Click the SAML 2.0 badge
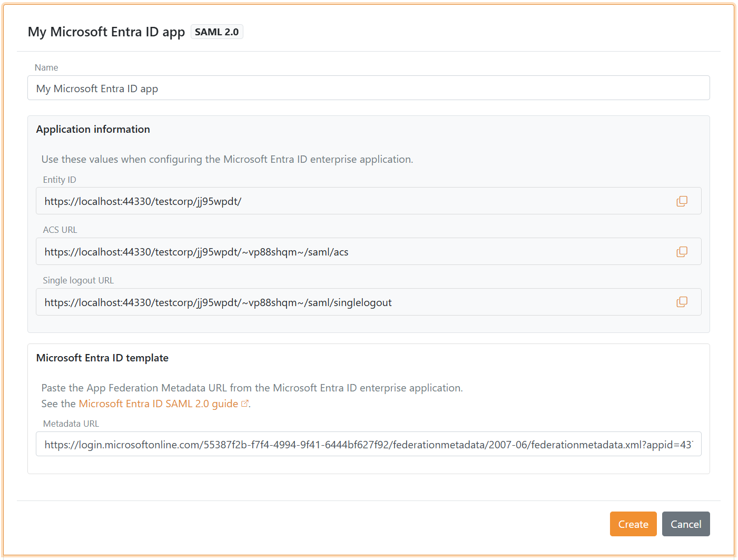738x560 pixels. (x=217, y=32)
